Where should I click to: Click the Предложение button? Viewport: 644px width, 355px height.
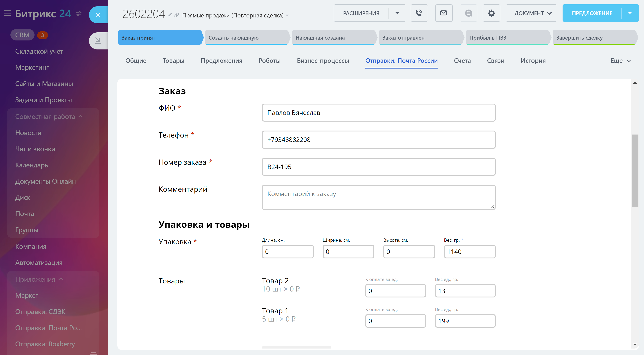pyautogui.click(x=592, y=13)
